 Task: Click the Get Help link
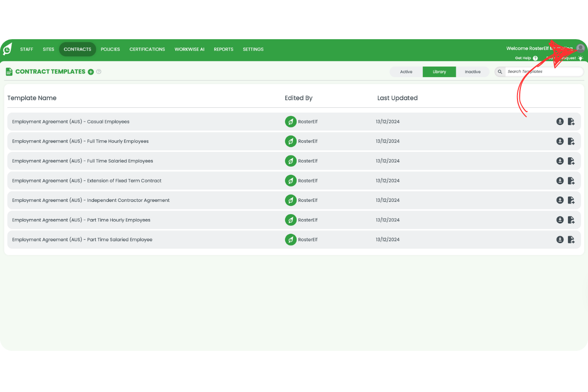coord(523,58)
